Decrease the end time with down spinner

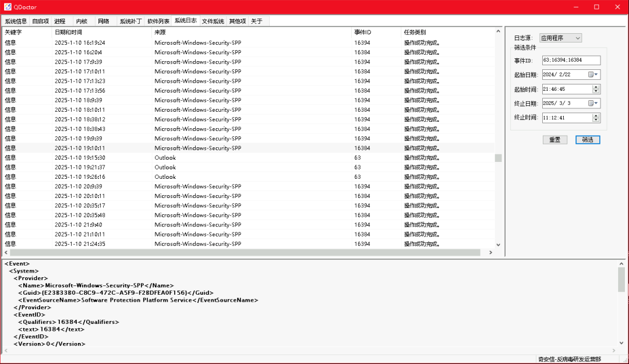pyautogui.click(x=596, y=120)
